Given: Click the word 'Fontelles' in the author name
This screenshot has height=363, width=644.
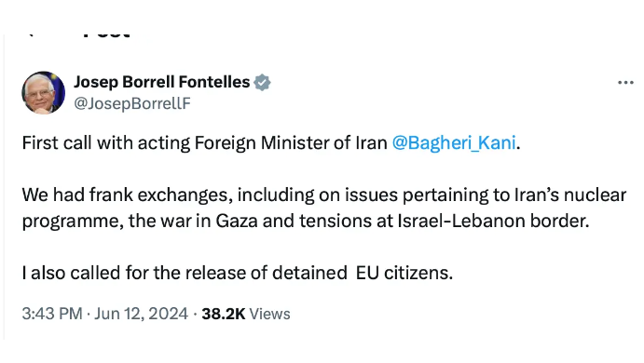Looking at the screenshot, I should click(x=214, y=82).
